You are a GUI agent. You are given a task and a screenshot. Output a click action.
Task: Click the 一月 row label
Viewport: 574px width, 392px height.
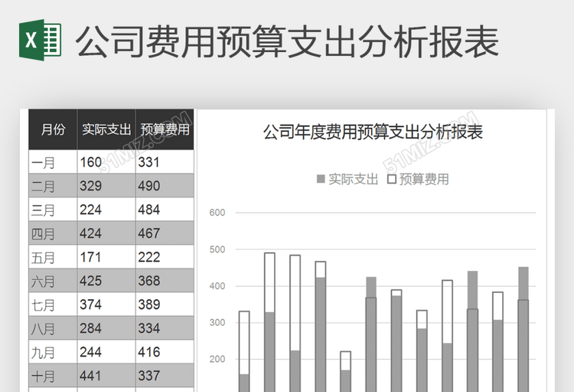click(43, 163)
